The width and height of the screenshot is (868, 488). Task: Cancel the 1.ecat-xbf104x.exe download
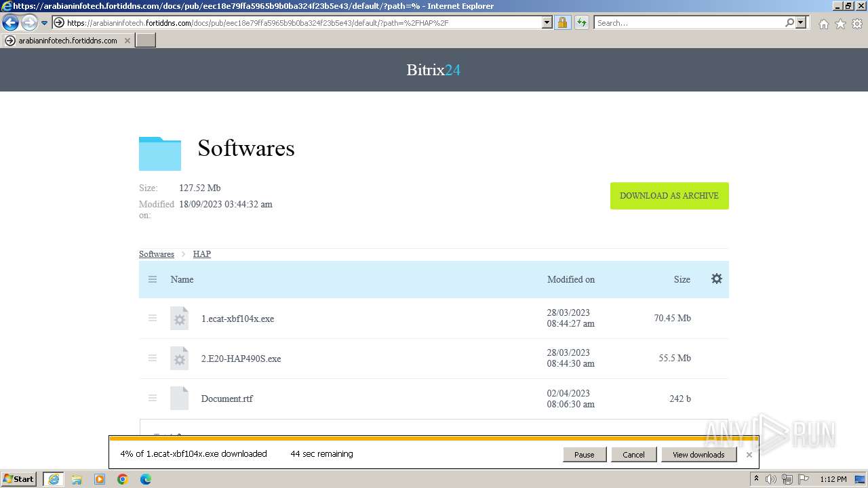[x=633, y=455]
